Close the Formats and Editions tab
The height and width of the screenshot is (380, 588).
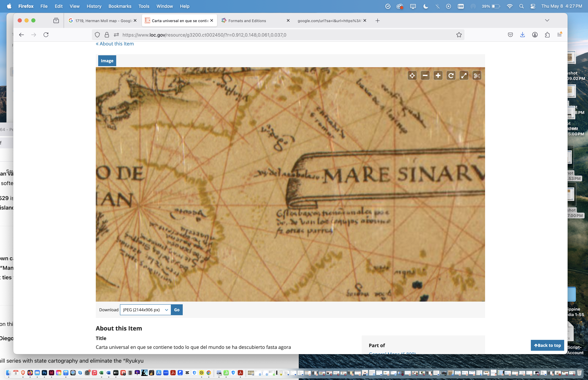pyautogui.click(x=288, y=20)
